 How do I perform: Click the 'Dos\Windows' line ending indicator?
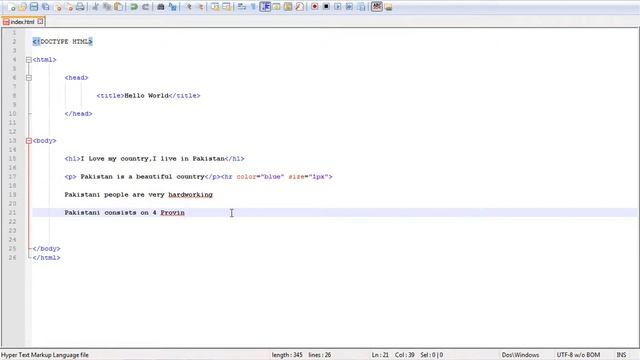click(520, 355)
